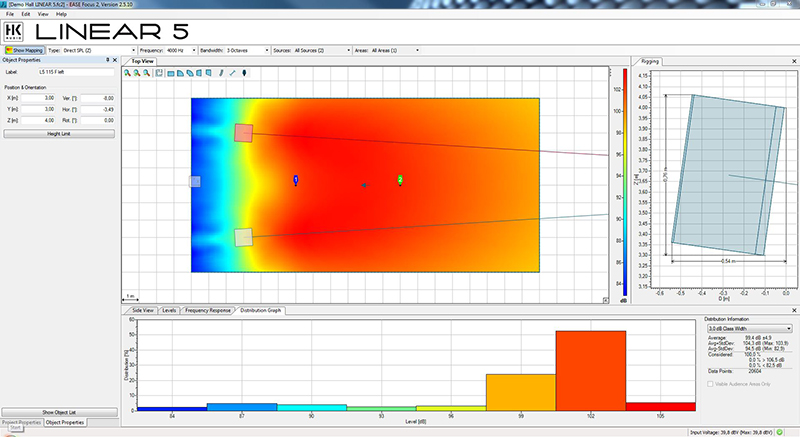Screen dimensions: 800x437
Task: Select the upper loudspeaker box in the map
Action: click(243, 133)
